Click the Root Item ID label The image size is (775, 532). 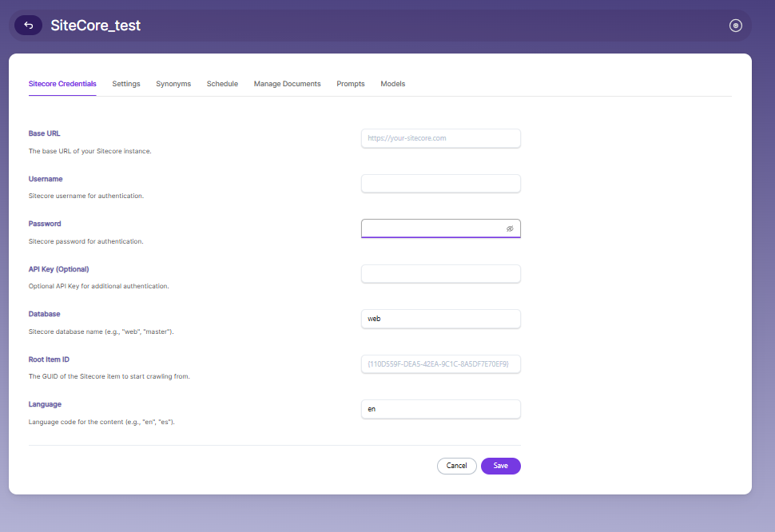pyautogui.click(x=49, y=359)
